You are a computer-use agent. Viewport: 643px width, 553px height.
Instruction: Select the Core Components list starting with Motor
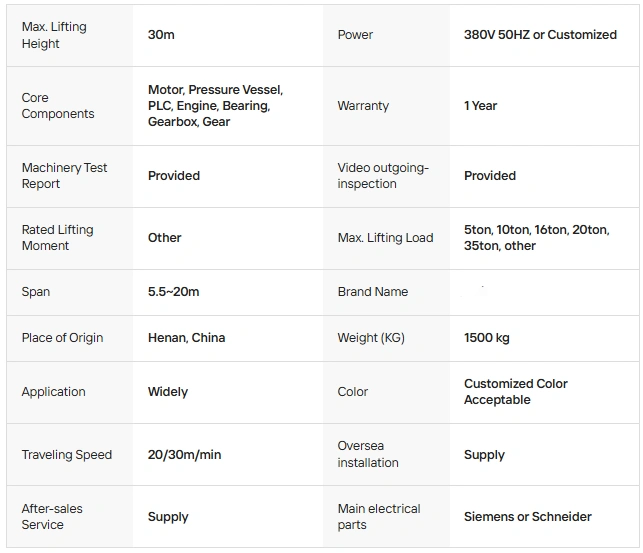coord(215,106)
